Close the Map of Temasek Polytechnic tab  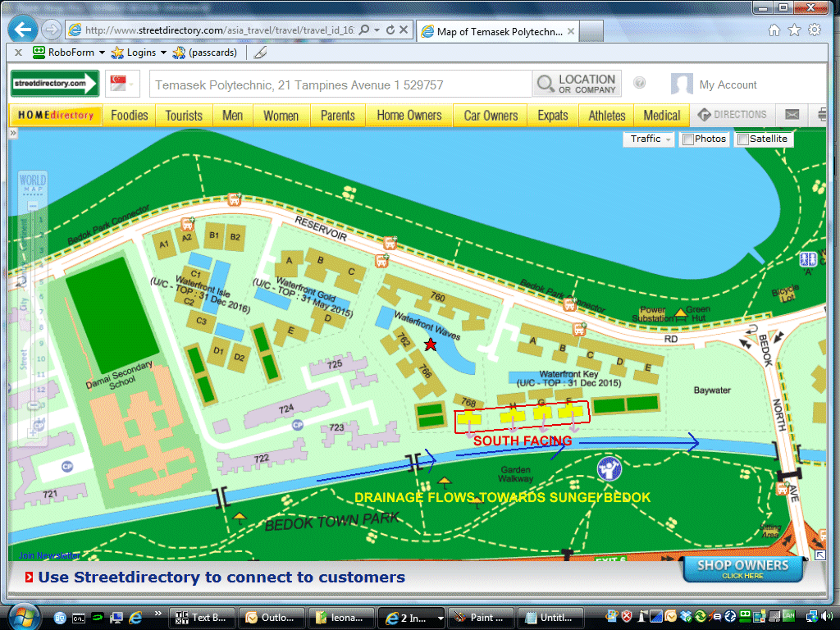pos(571,32)
